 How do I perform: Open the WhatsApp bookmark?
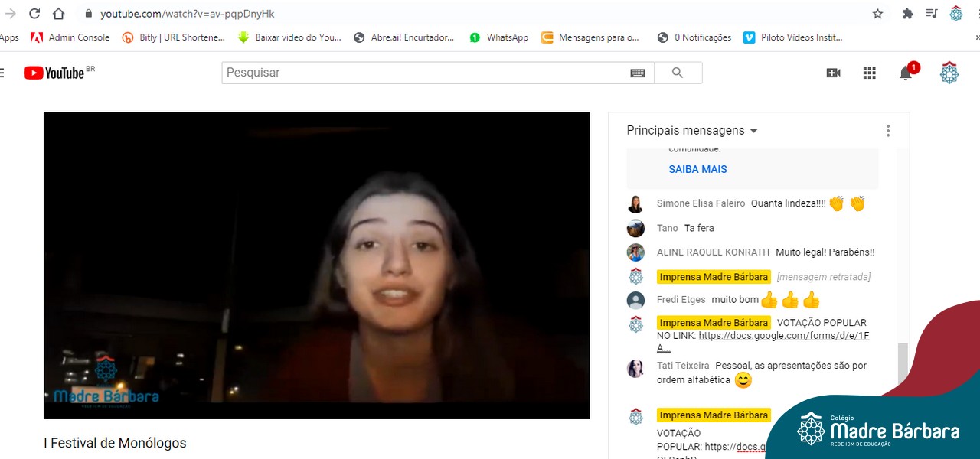498,37
